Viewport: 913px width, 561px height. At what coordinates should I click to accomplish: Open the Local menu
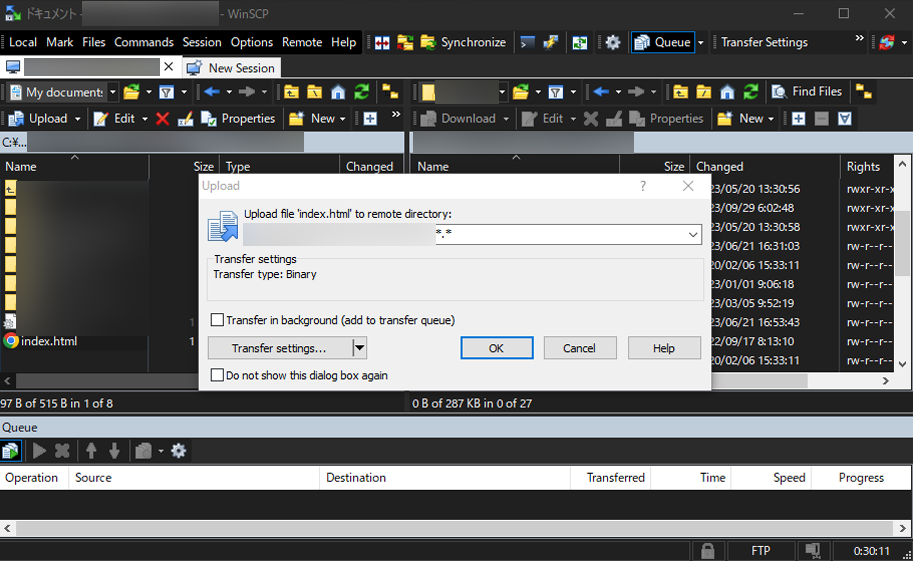point(23,43)
